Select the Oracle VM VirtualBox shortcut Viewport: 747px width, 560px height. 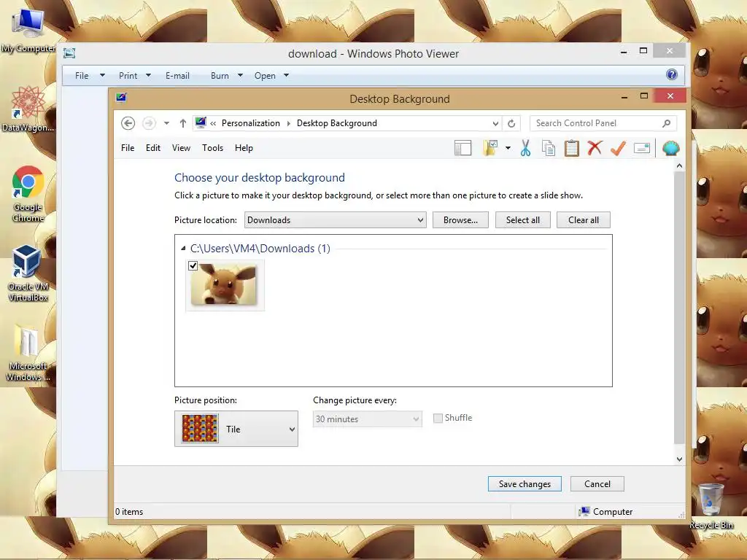point(28,273)
